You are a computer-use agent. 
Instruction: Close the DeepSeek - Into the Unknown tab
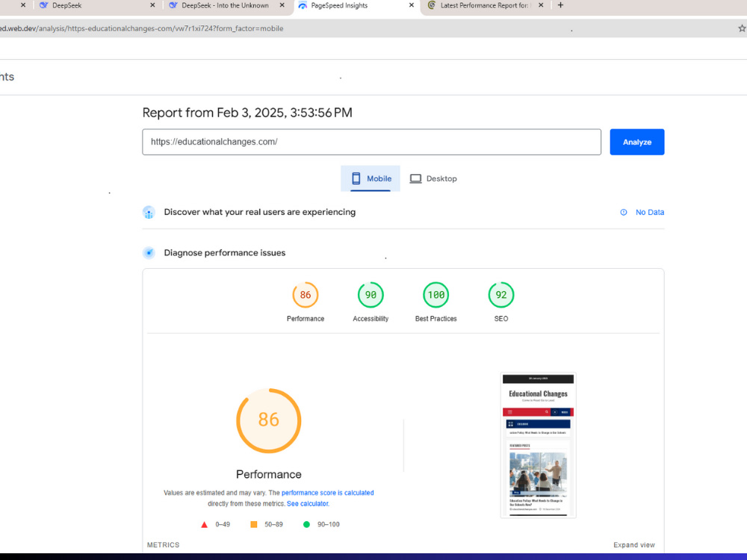(282, 5)
